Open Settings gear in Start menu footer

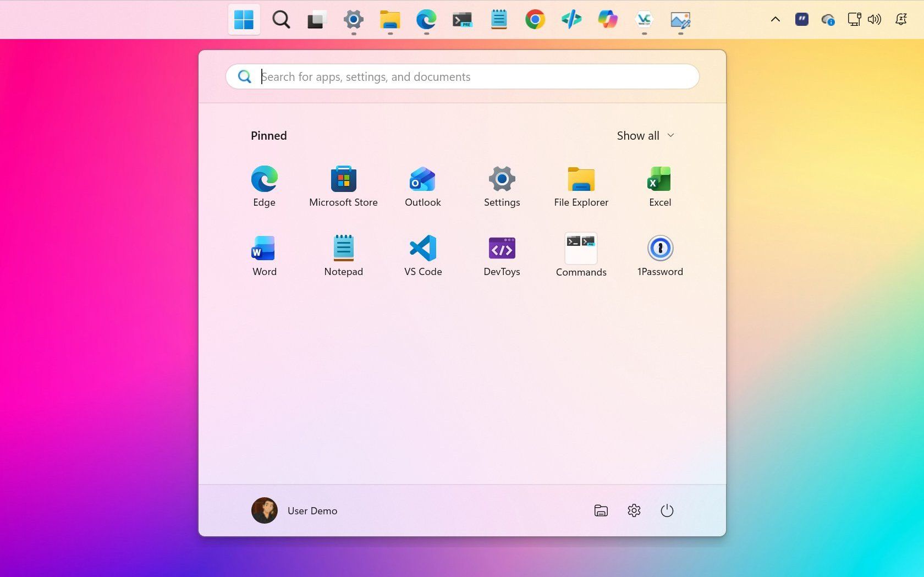click(x=634, y=510)
